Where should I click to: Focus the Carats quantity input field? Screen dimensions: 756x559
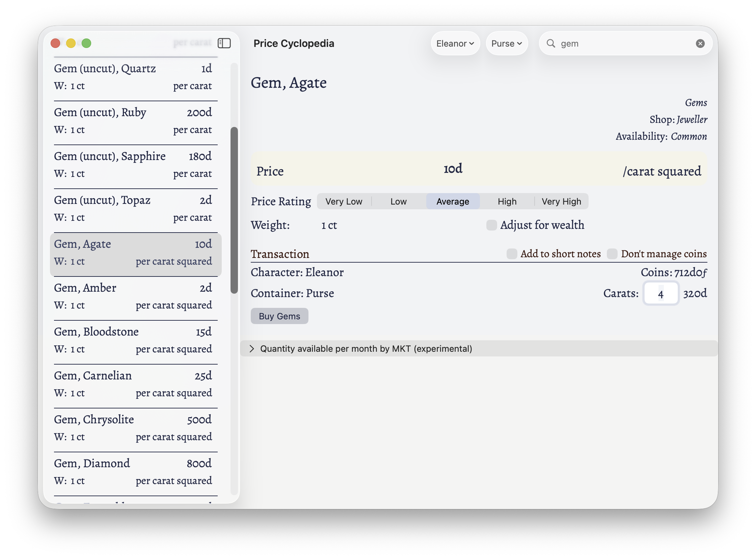(660, 293)
